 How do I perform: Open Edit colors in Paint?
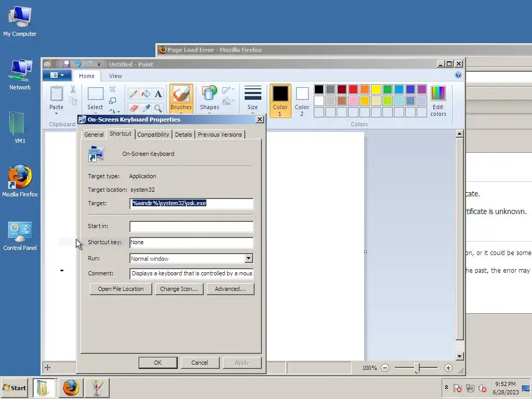438,101
